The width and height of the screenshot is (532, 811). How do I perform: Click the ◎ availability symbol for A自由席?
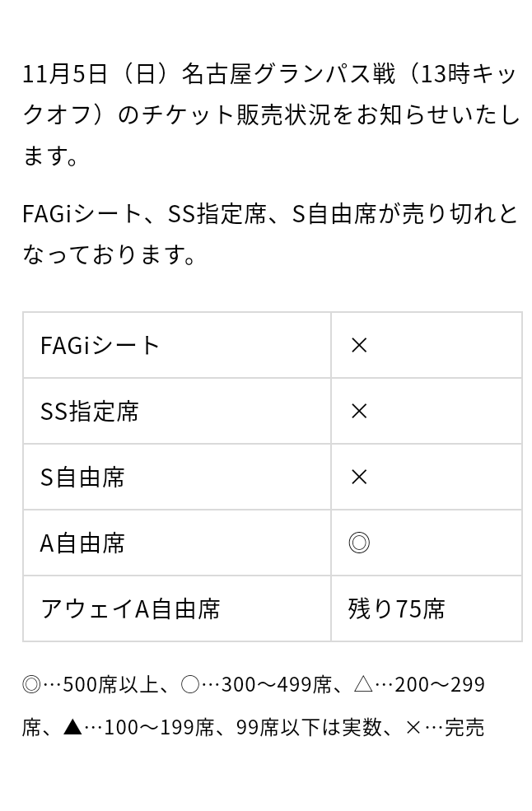point(359,543)
